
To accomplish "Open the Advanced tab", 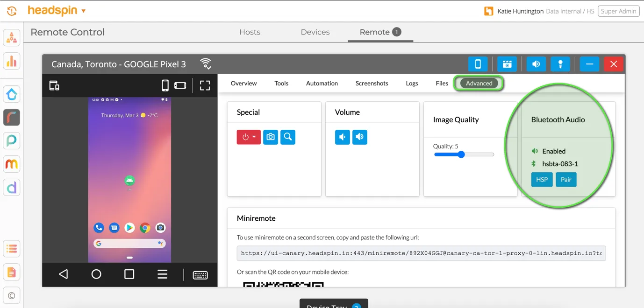I will (479, 83).
